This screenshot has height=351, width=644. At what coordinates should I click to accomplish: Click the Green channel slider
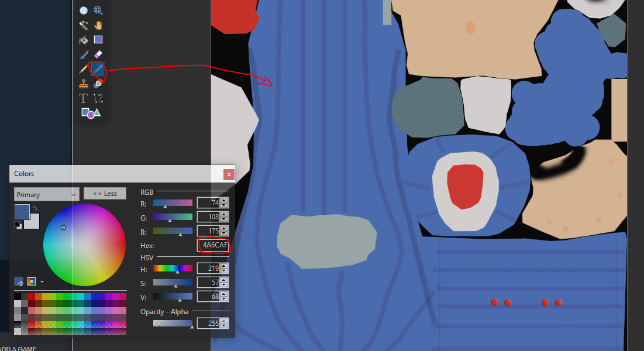point(173,217)
